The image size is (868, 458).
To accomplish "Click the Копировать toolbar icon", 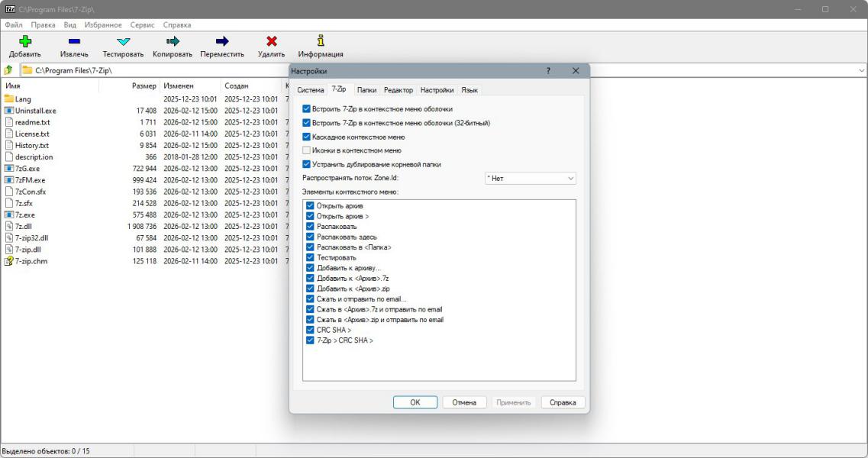I will pos(173,42).
